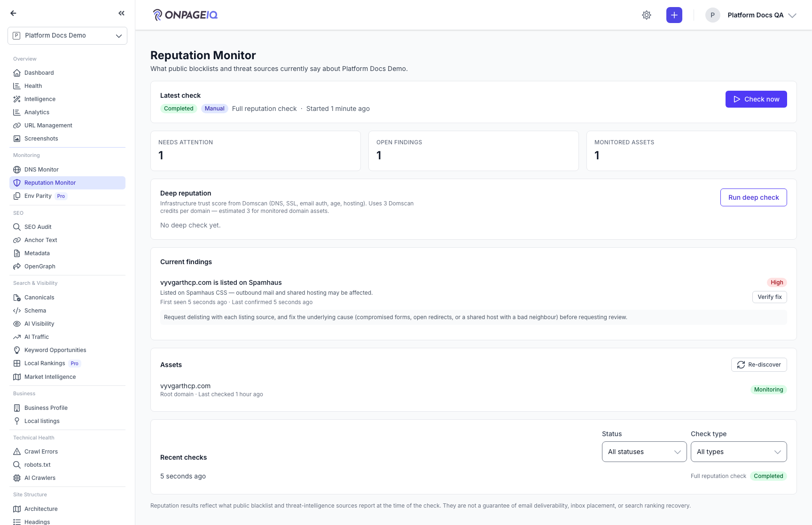Viewport: 812px width, 525px height.
Task: Click the Re-discover refresh button
Action: (x=759, y=365)
